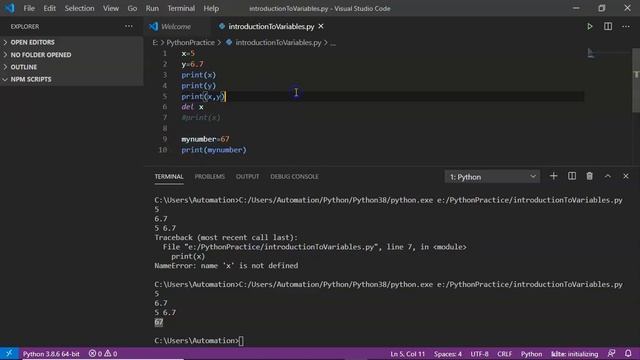Click code line 'print(mynumber)'

tap(214, 150)
